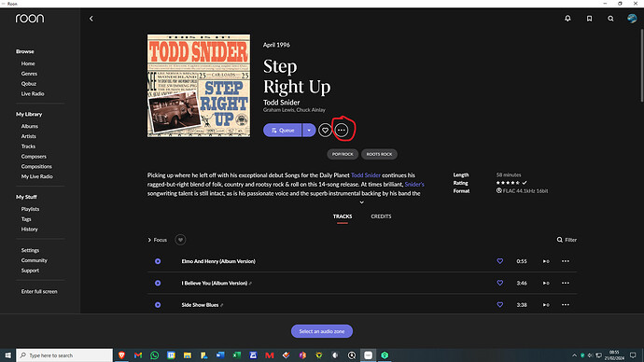Open the ROOTS ROCK genre tag

click(x=379, y=154)
